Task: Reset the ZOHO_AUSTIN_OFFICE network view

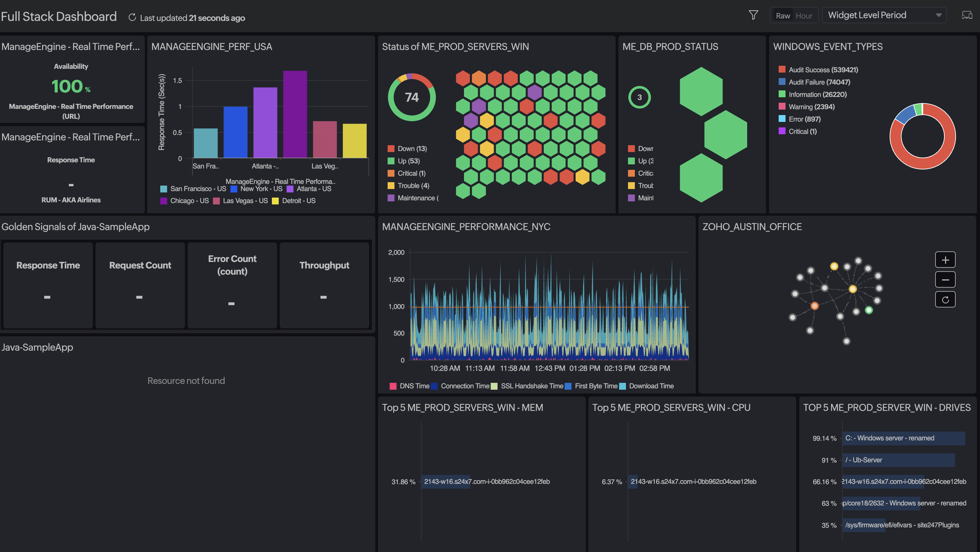Action: point(946,299)
